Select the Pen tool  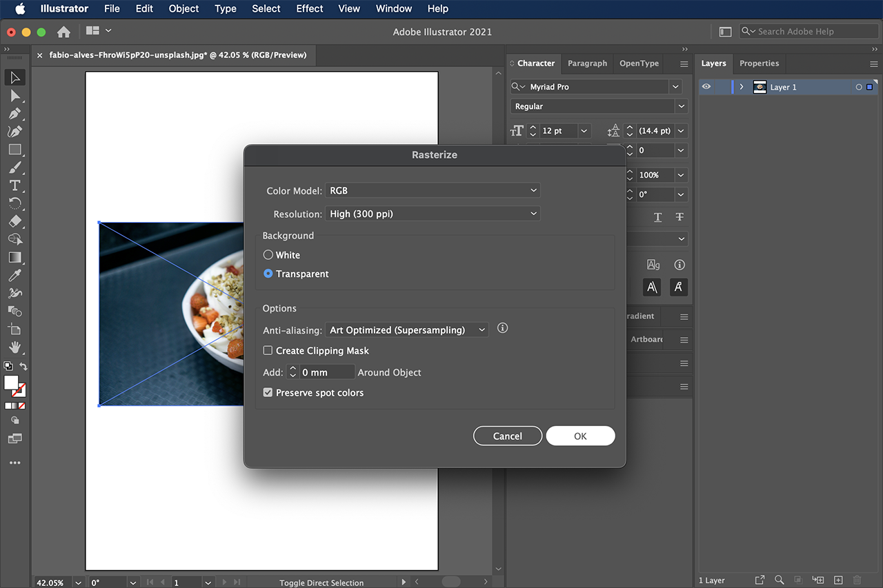(15, 113)
